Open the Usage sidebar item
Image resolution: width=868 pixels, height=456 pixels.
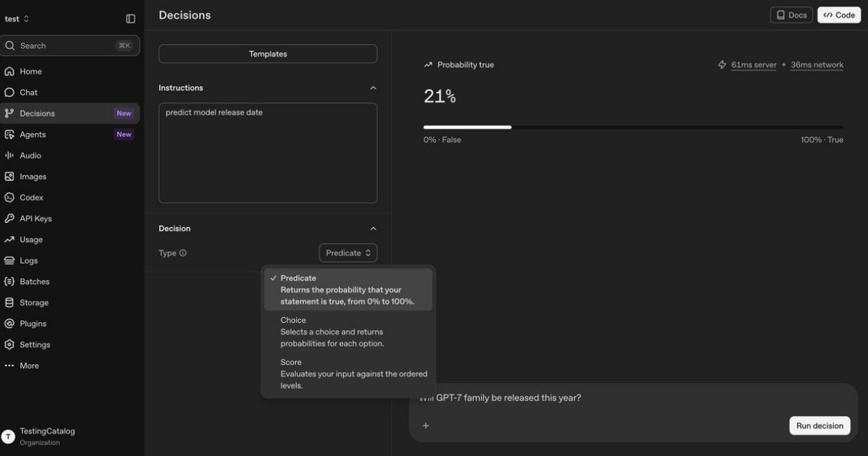70,240
